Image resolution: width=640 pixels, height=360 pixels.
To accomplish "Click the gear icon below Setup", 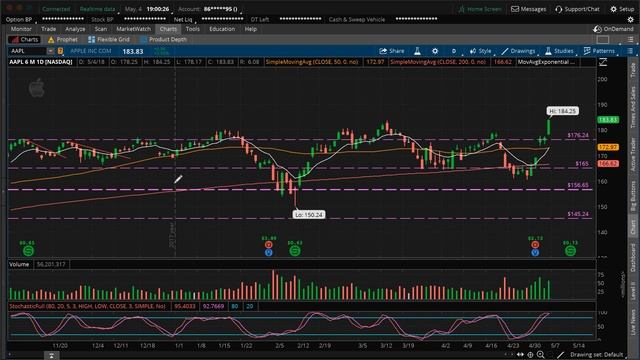I will pyautogui.click(x=631, y=19).
